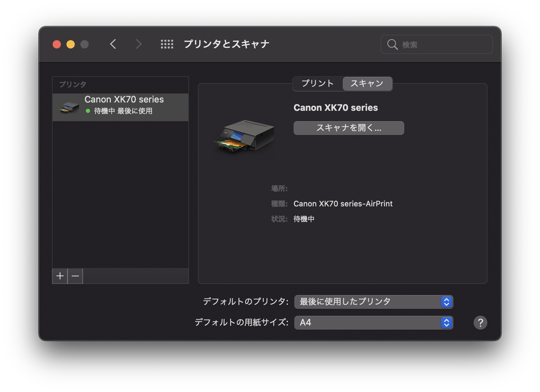
Task: Go forward with the right chevron
Action: 138,44
